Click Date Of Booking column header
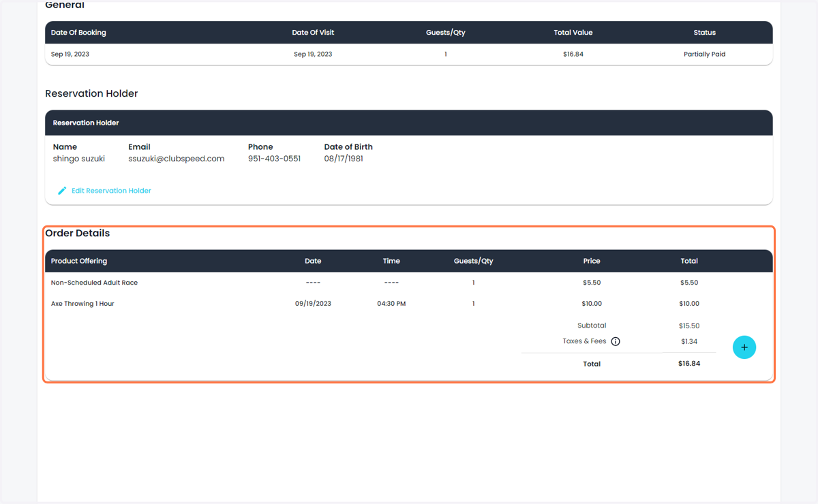Viewport: 818px width, 504px height. pyautogui.click(x=78, y=33)
